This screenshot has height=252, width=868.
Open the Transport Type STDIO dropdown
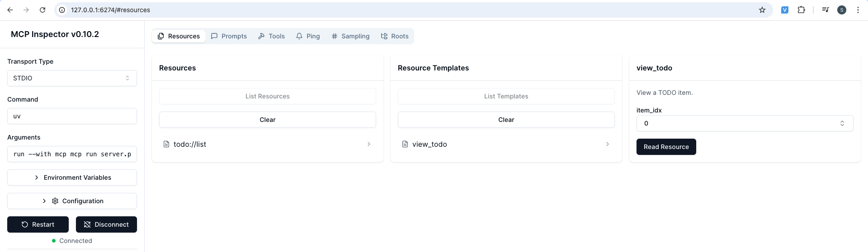coord(72,78)
